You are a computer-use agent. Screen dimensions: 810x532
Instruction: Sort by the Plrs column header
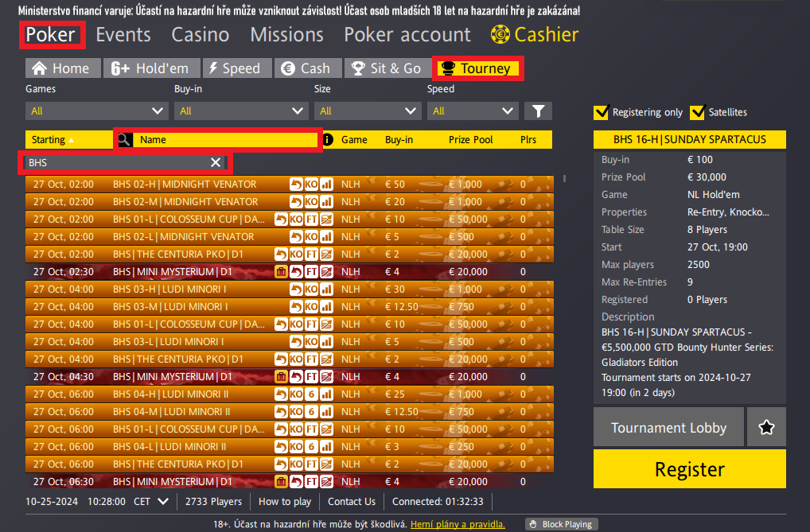click(528, 139)
